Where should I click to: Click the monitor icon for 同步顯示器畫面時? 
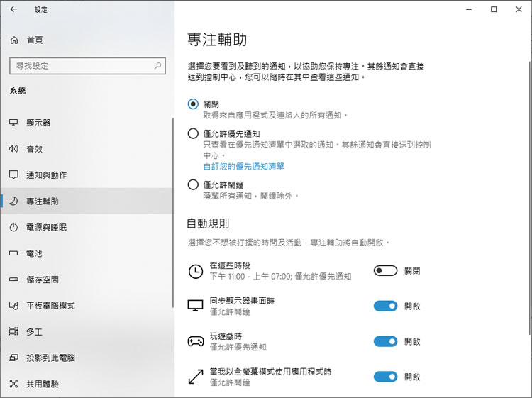pos(196,306)
